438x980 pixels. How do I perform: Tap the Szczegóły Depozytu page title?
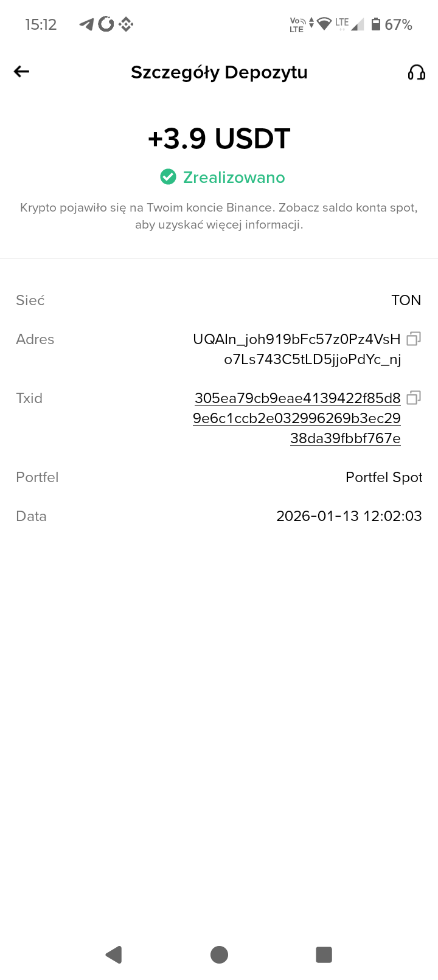coord(219,72)
